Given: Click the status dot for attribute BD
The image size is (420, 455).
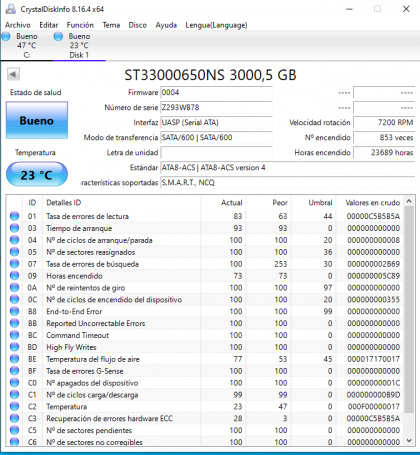Looking at the screenshot, I should [x=14, y=347].
